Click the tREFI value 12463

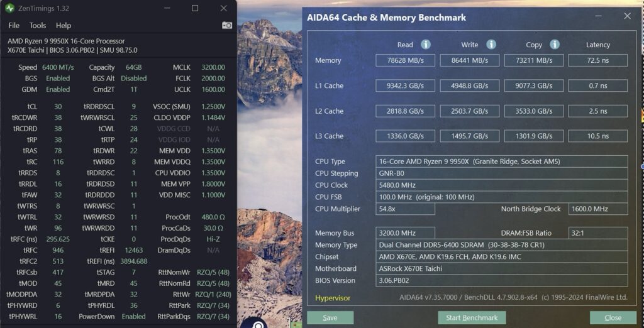coord(133,251)
